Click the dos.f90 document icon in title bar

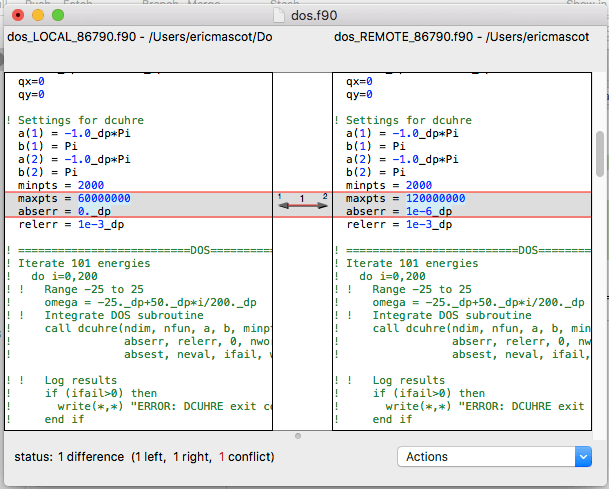tap(279, 16)
